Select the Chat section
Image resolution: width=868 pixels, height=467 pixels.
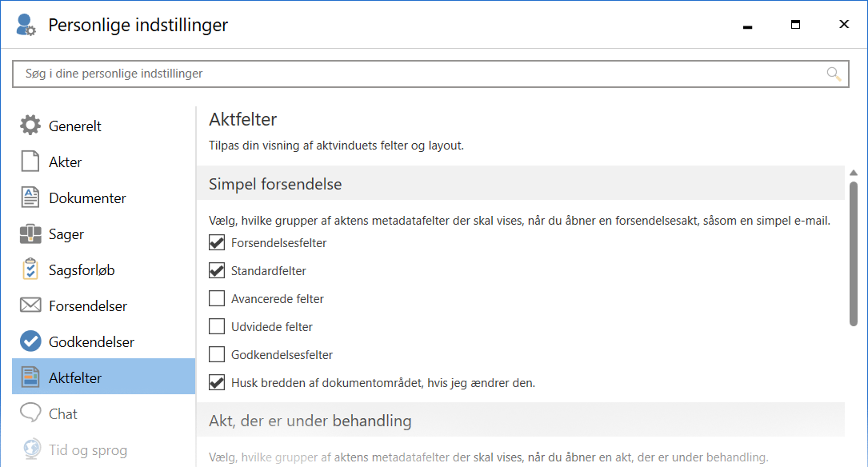(x=103, y=413)
